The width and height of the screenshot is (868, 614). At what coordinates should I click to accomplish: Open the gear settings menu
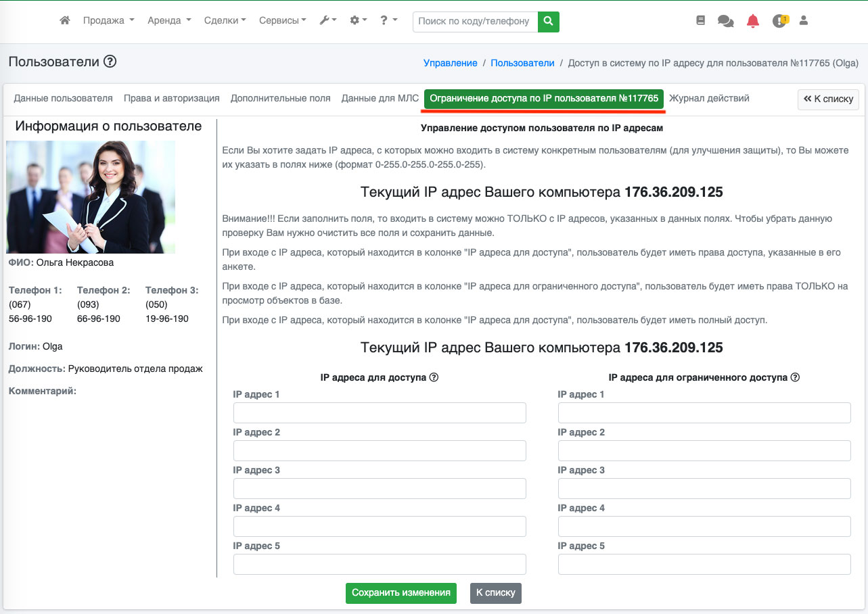(359, 21)
